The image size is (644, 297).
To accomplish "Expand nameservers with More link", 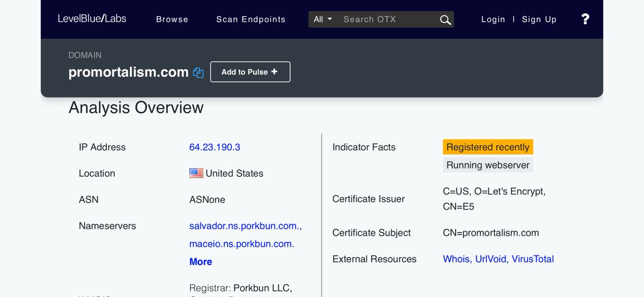I will [x=200, y=262].
